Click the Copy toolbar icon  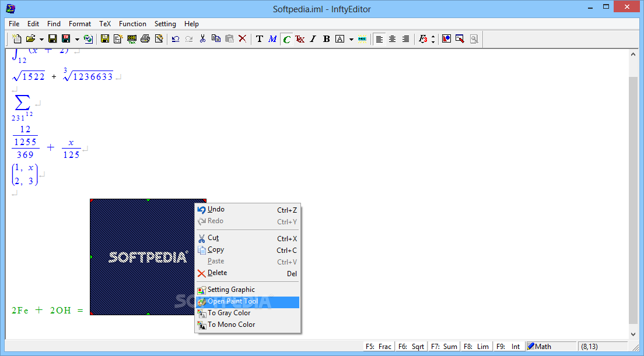point(216,39)
